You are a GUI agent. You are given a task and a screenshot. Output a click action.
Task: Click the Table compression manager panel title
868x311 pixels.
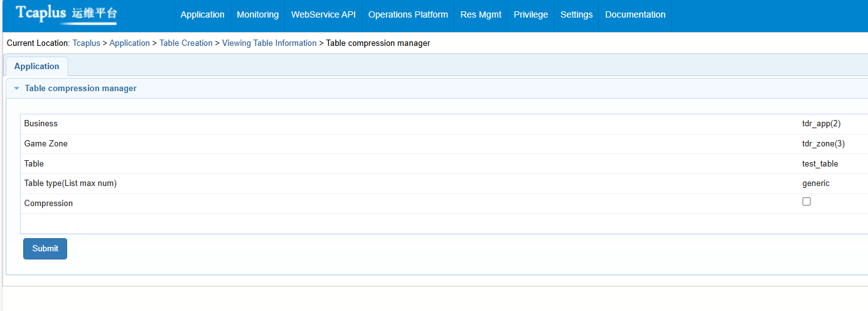(80, 89)
